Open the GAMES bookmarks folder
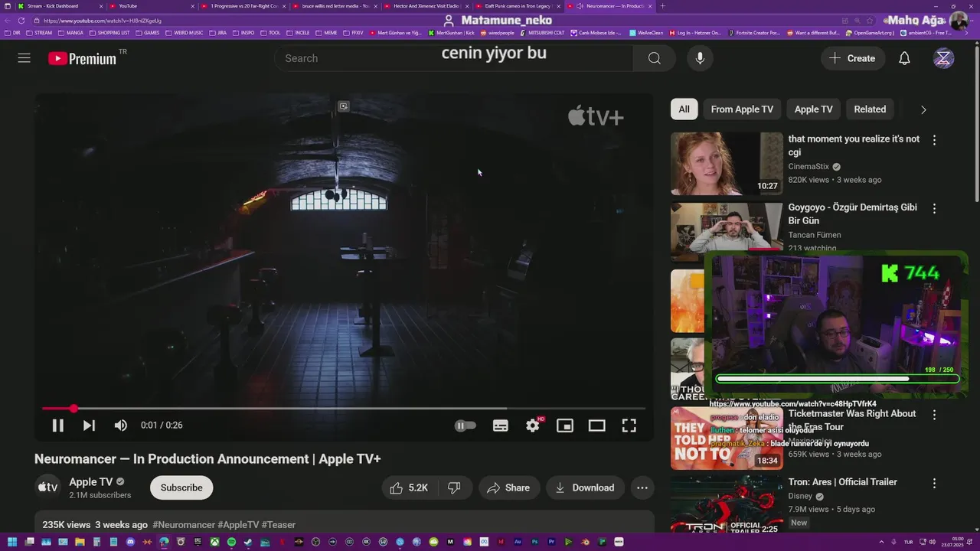The height and width of the screenshot is (551, 980). click(148, 33)
